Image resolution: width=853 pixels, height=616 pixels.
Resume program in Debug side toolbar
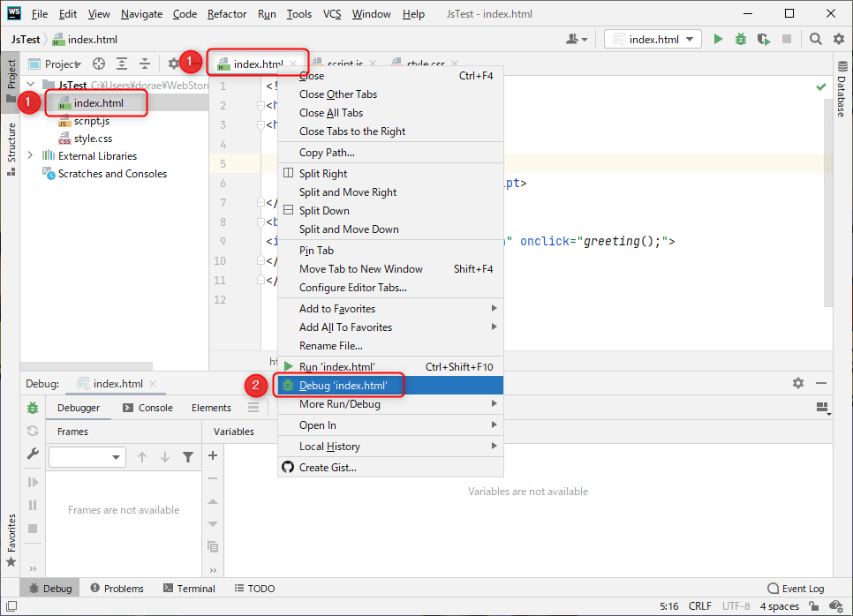(33, 482)
